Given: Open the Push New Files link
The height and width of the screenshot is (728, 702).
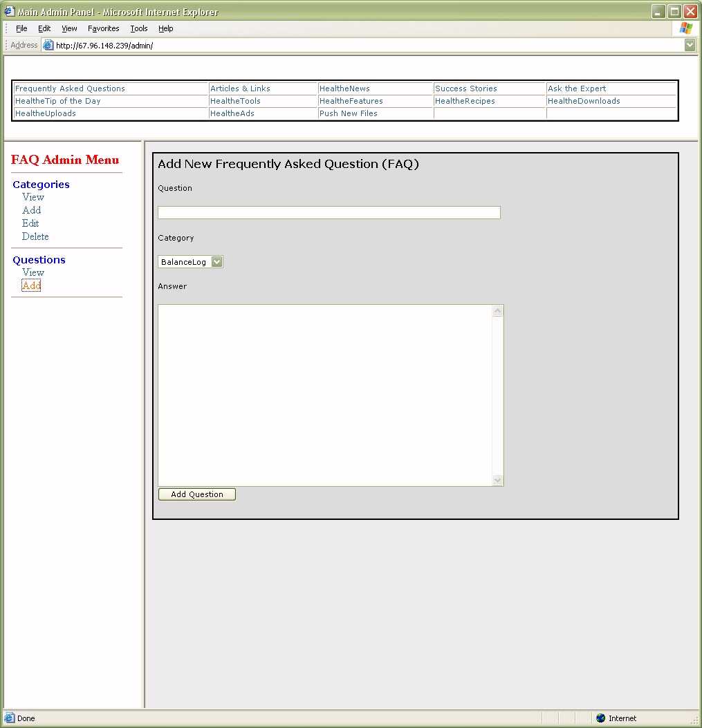Looking at the screenshot, I should click(349, 113).
